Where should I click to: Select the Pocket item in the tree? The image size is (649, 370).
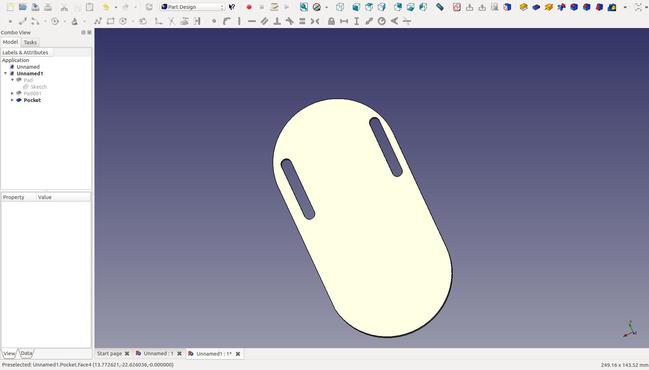[x=32, y=100]
